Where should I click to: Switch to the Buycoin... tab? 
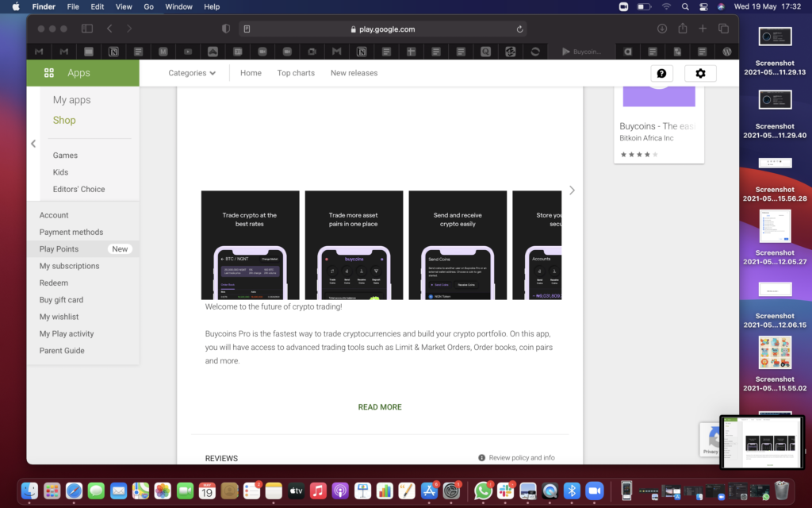pyautogui.click(x=581, y=52)
